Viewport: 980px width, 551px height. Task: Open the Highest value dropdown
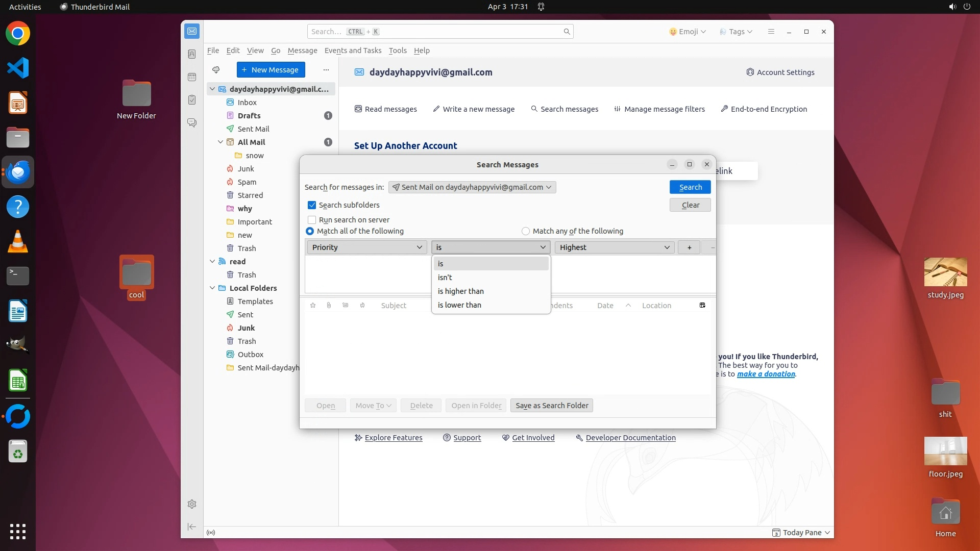[614, 247]
